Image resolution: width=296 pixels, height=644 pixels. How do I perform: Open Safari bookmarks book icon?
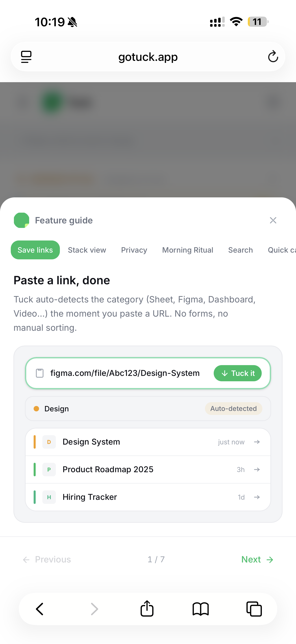click(201, 609)
